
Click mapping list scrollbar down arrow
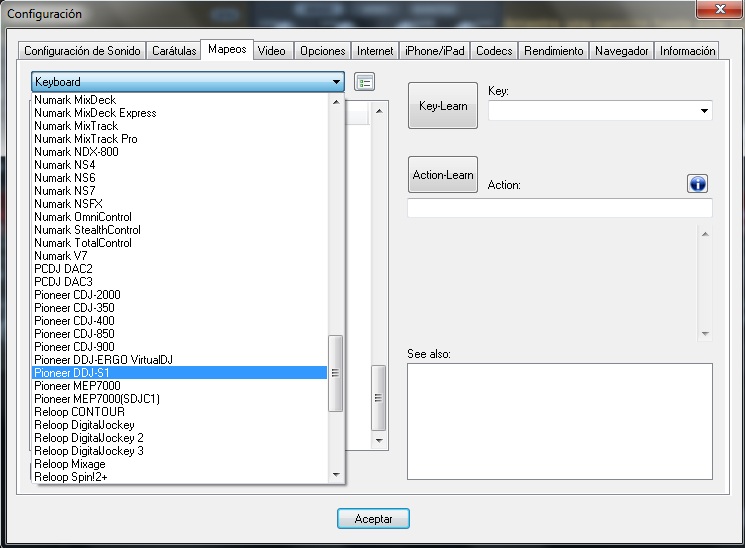(x=379, y=441)
